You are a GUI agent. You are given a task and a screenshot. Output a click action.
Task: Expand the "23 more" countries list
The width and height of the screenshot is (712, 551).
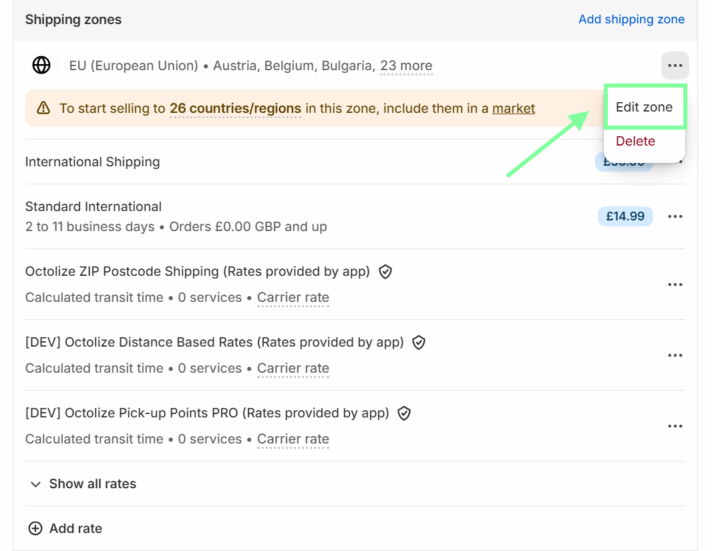[x=406, y=66]
